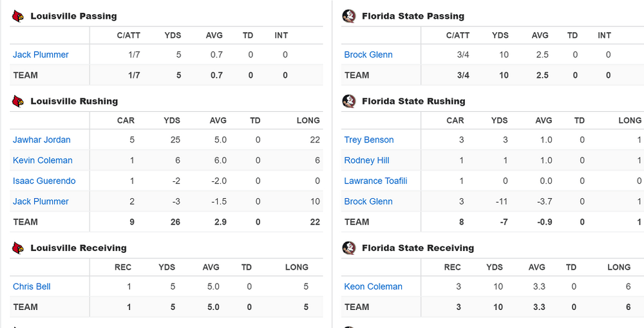
Task: Click the C/ATT header in Florida State Passing
Action: (458, 35)
